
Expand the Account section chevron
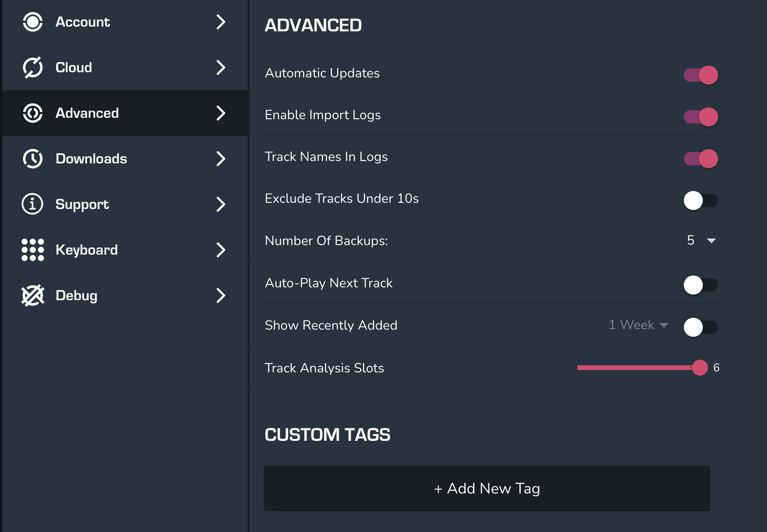coord(221,22)
